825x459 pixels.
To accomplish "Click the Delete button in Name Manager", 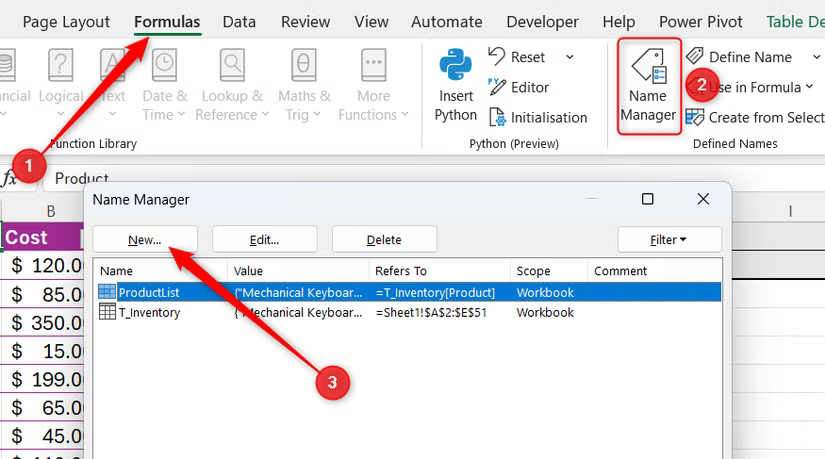I will point(384,240).
